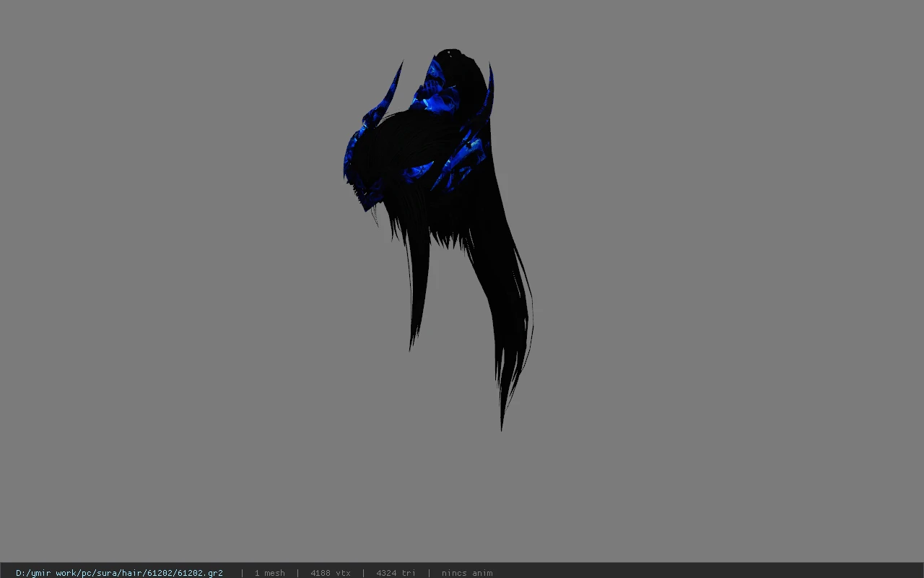Screen dimensions: 924x578
Task: Select the '1 mesh' status bar label
Action: [x=269, y=573]
